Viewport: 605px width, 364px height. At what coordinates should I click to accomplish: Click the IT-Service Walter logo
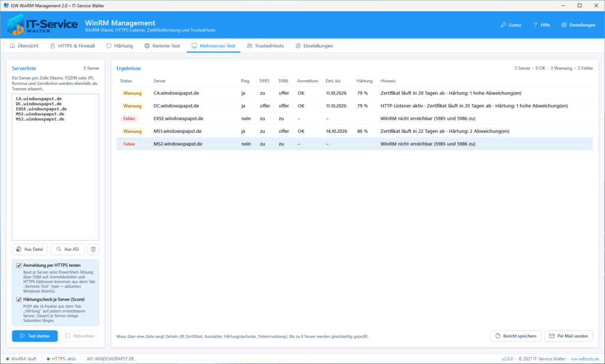[x=43, y=25]
